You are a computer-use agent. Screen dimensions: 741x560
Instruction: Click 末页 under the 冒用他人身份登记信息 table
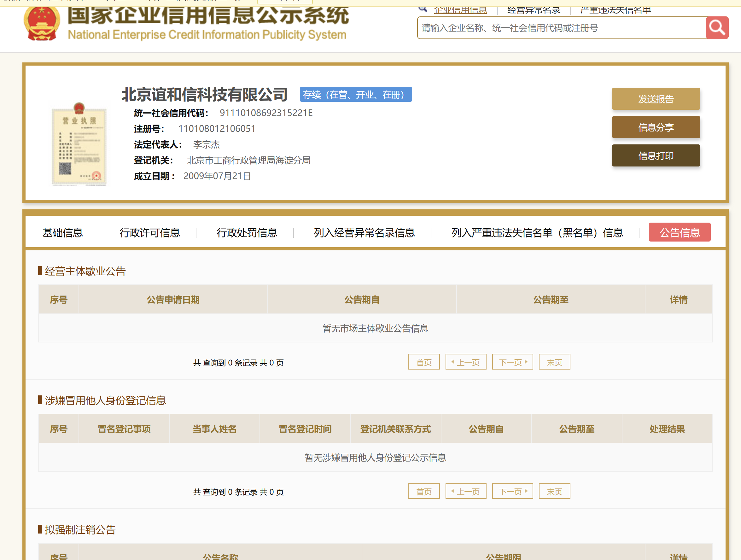pyautogui.click(x=554, y=491)
